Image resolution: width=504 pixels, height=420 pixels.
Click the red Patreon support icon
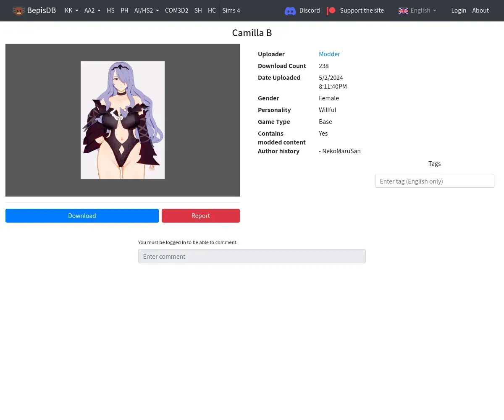click(x=331, y=10)
